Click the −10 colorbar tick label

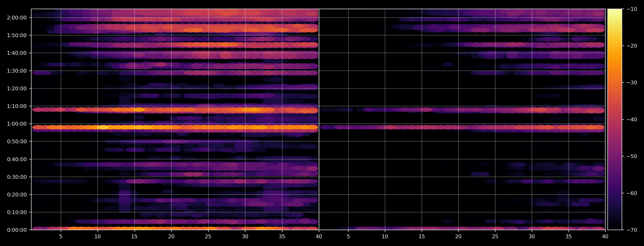pyautogui.click(x=632, y=9)
